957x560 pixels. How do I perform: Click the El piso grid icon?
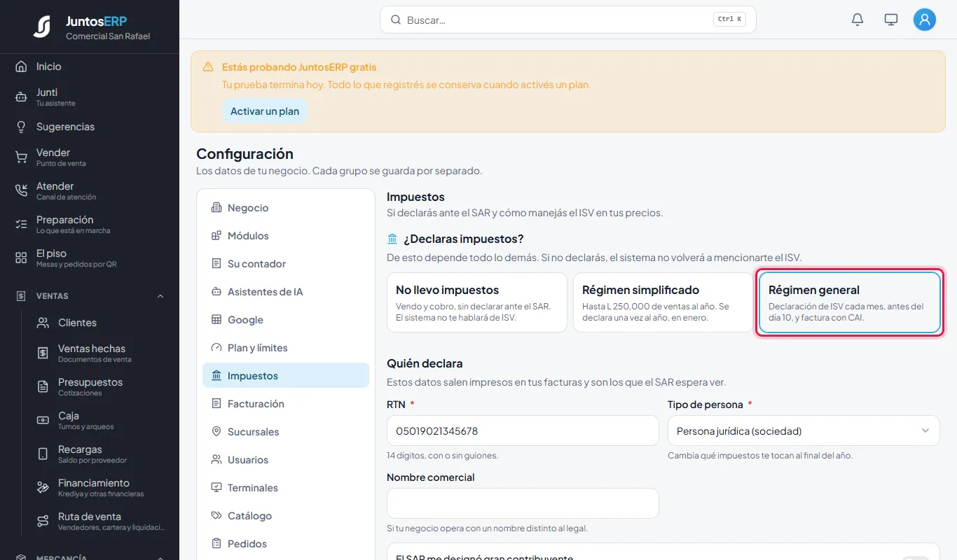(21, 258)
